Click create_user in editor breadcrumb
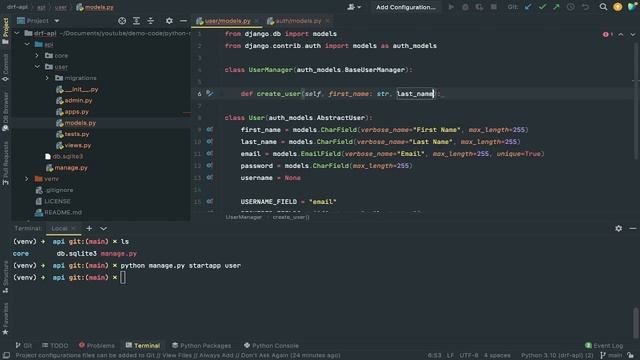The height and width of the screenshot is (360, 640). (291, 217)
